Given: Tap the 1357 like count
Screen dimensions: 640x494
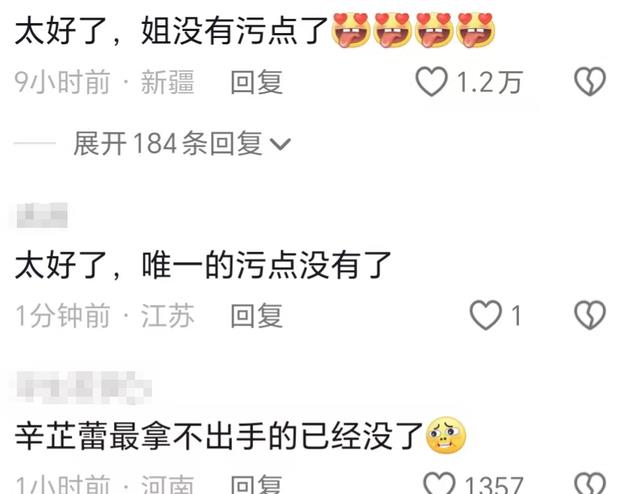Looking at the screenshot, I should click(493, 485).
